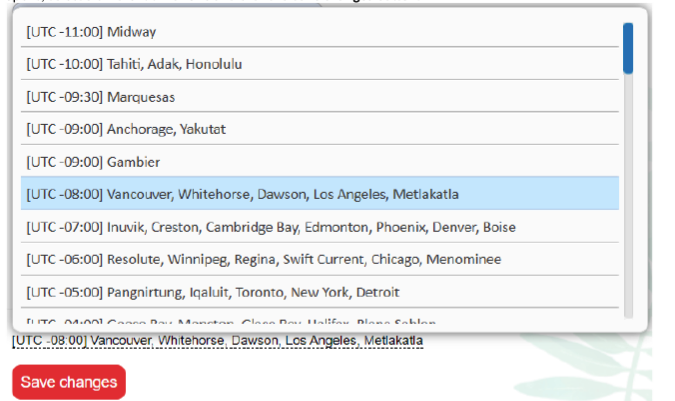The image size is (675, 401).
Task: Select the highlighted Vancouver, Los Angeles timezone
Action: (x=320, y=194)
